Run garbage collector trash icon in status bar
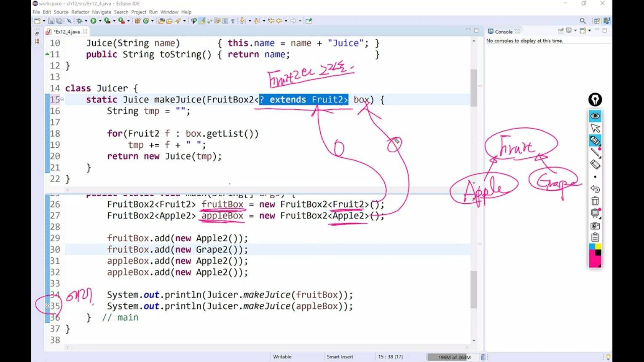This screenshot has height=362, width=644. (483, 357)
